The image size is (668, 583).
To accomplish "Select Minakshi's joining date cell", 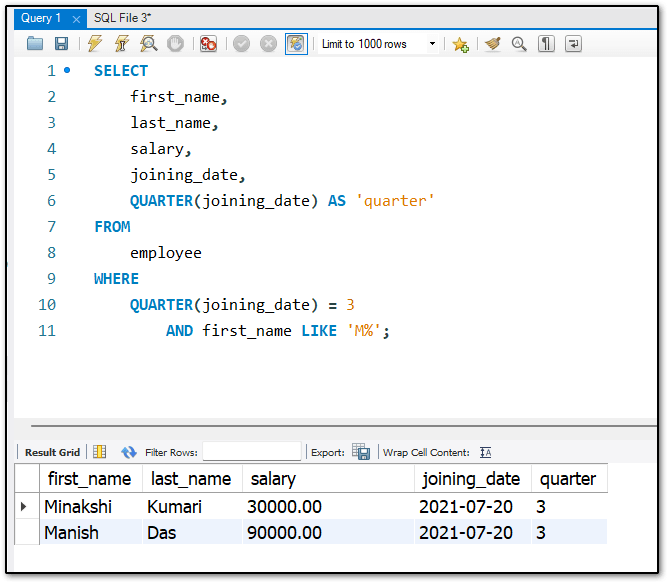I will (x=472, y=507).
